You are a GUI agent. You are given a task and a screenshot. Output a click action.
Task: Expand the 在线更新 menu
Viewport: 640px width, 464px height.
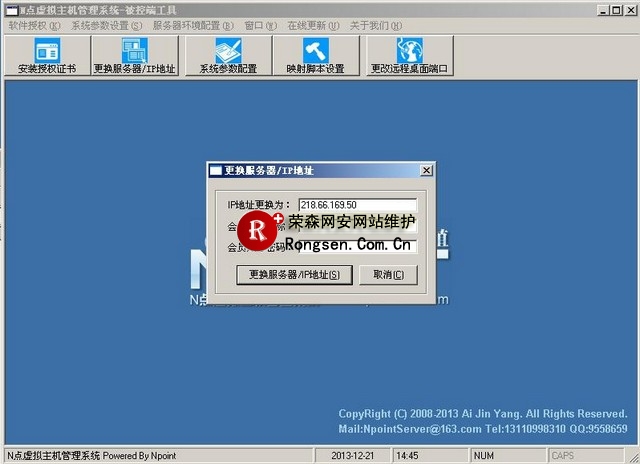309,25
